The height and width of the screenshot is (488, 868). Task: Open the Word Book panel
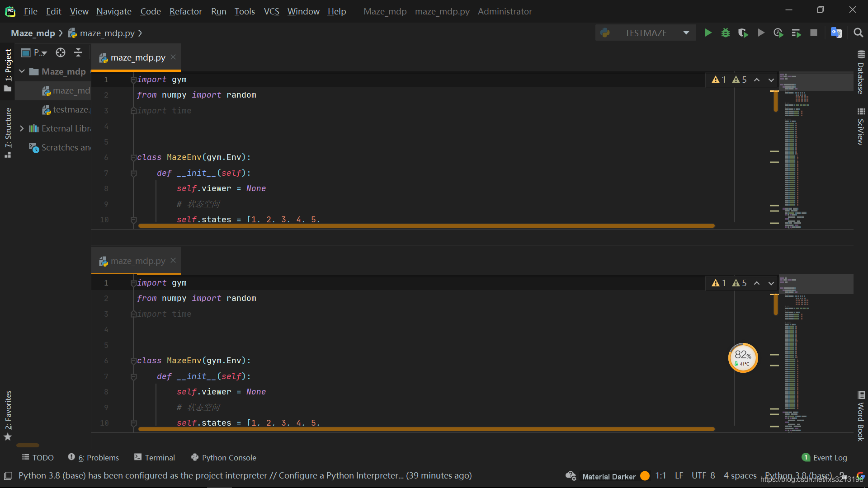tap(861, 416)
